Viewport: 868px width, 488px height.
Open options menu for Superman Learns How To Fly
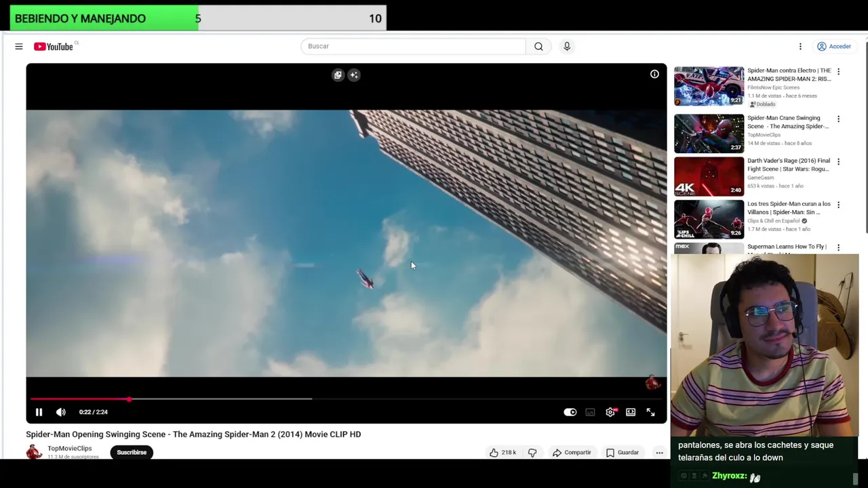click(838, 247)
